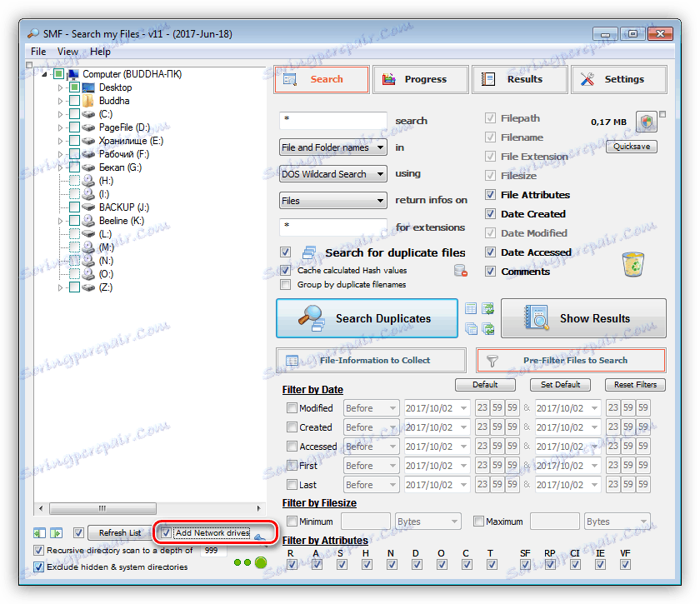Image resolution: width=700 pixels, height=604 pixels.
Task: Click the drive icon for (Z:)
Action: click(x=88, y=287)
